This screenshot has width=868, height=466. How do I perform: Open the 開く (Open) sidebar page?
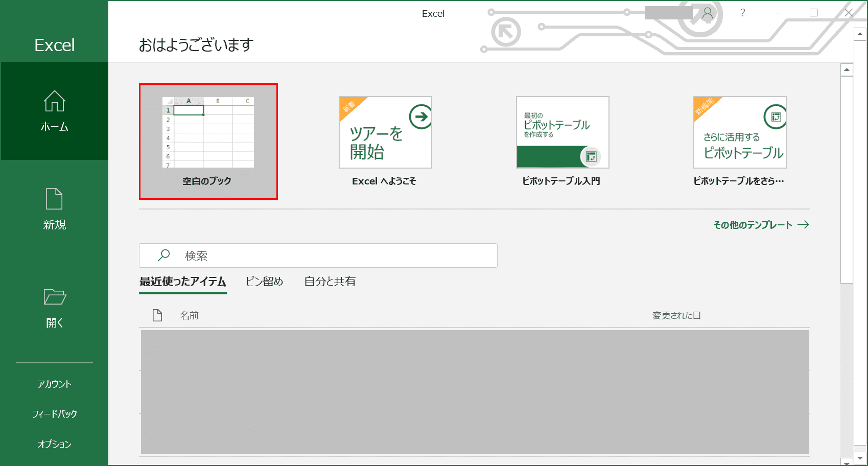coord(54,308)
